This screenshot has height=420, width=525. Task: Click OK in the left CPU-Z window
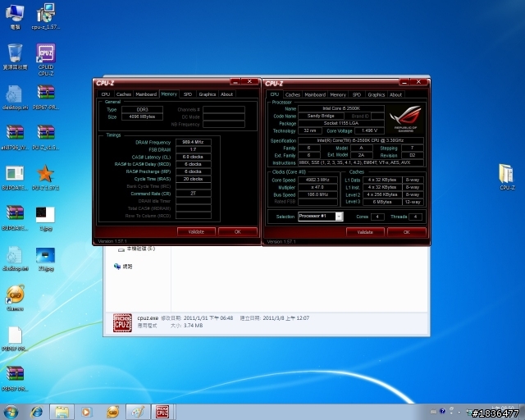point(238,232)
